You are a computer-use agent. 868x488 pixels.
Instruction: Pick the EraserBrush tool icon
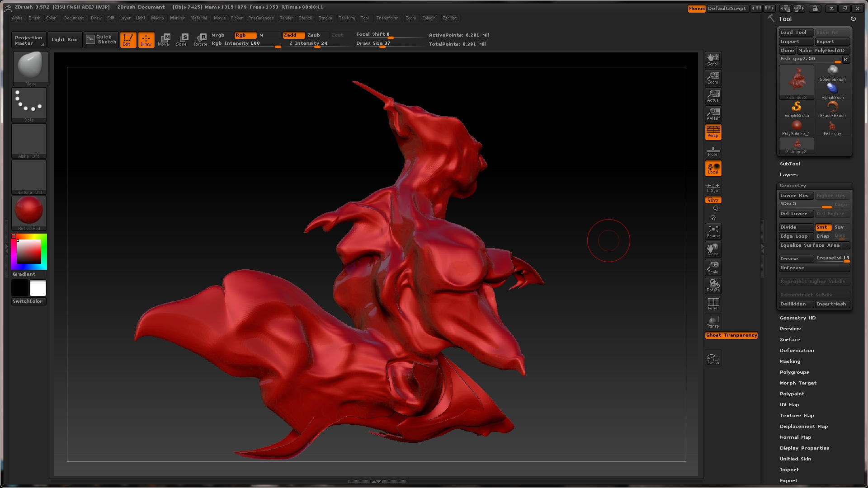coord(832,109)
